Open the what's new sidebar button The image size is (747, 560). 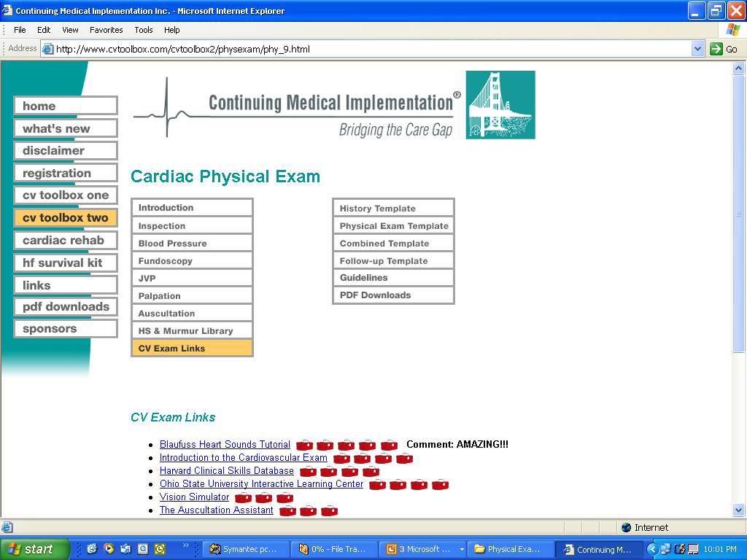pos(65,128)
